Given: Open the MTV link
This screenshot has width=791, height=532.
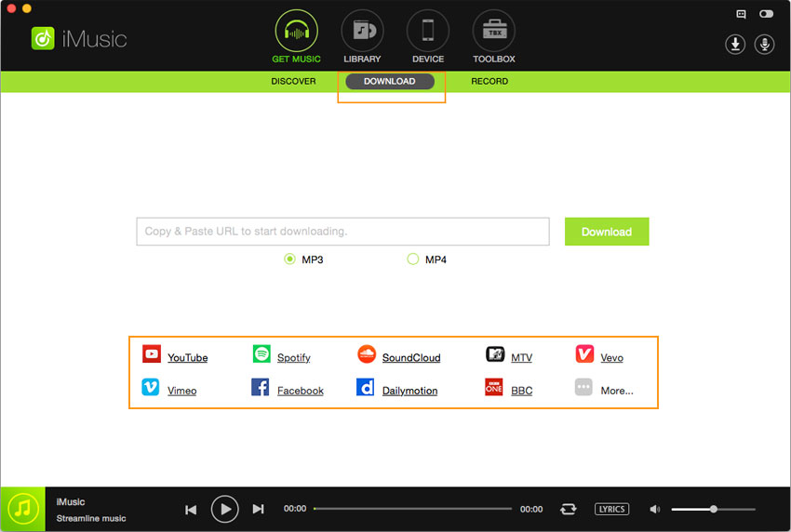Looking at the screenshot, I should pos(522,357).
